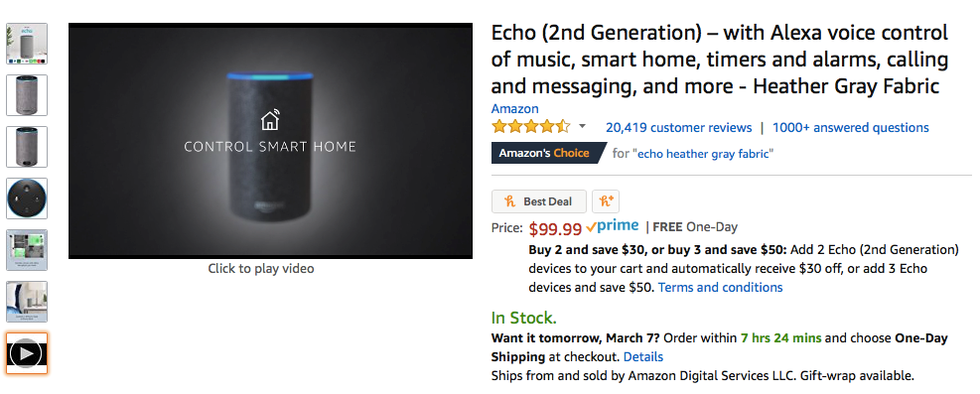Select the first Echo box thumbnail
The width and height of the screenshot is (980, 394).
(27, 44)
